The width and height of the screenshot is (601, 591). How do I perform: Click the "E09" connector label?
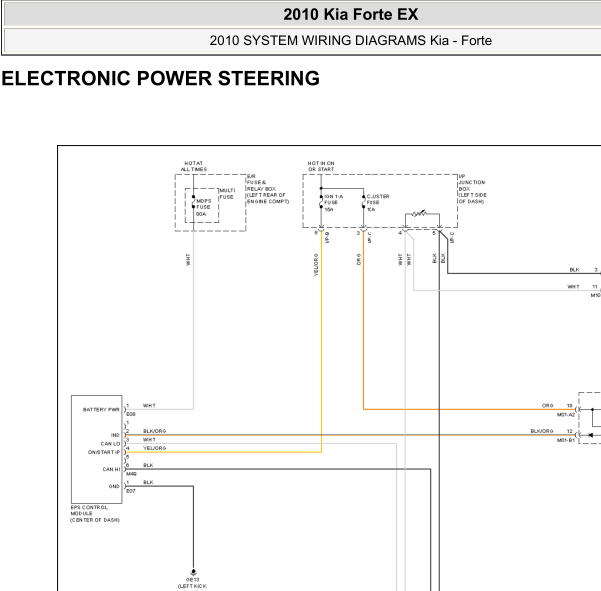tap(131, 414)
